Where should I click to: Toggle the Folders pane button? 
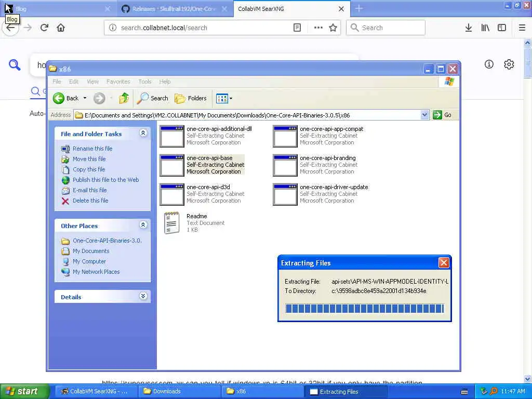[190, 98]
